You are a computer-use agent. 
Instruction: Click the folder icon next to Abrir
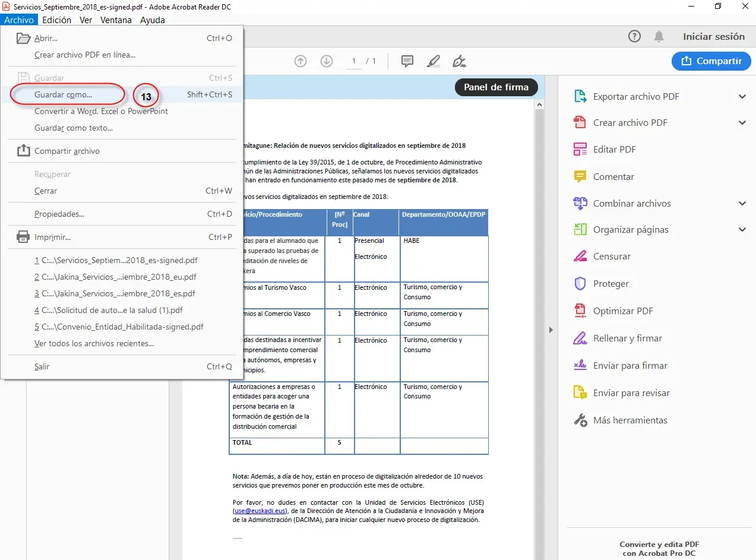coord(23,39)
